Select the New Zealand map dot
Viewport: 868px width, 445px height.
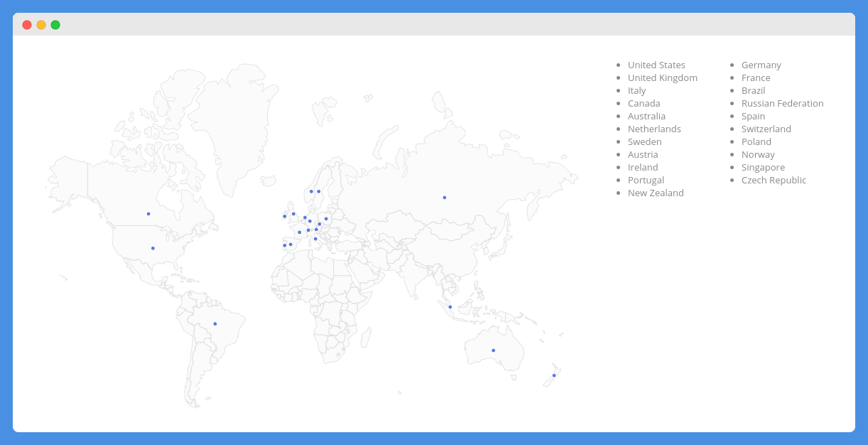tap(554, 375)
